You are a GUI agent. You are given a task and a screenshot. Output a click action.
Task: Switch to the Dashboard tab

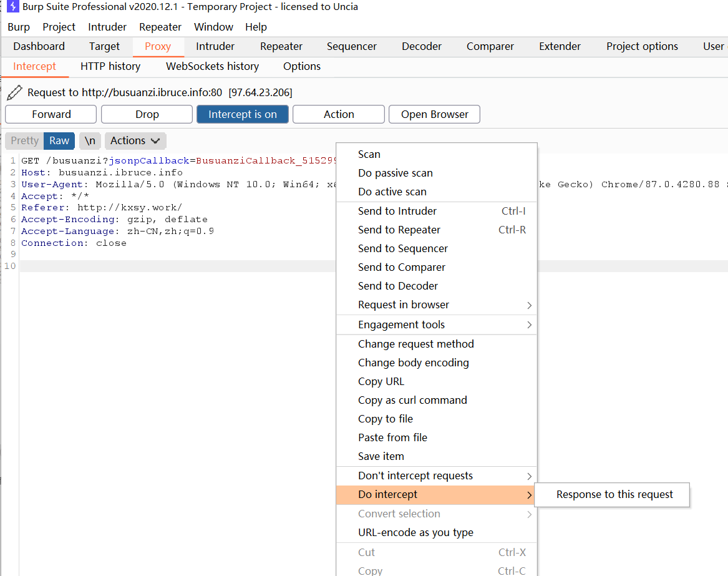click(39, 46)
